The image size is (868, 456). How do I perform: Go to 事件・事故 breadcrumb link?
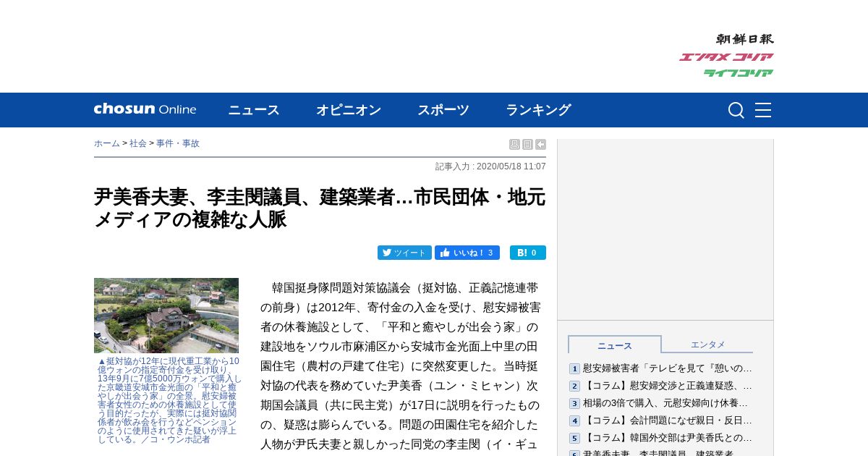click(178, 143)
